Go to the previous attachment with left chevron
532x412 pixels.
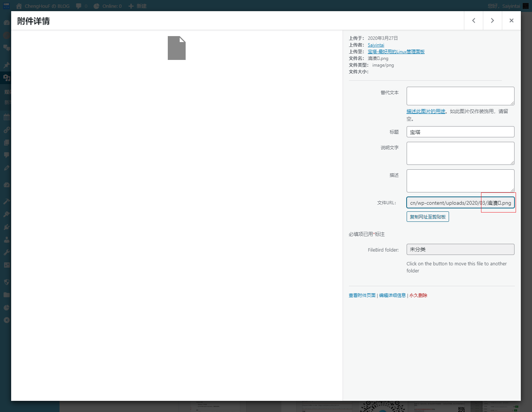click(474, 20)
